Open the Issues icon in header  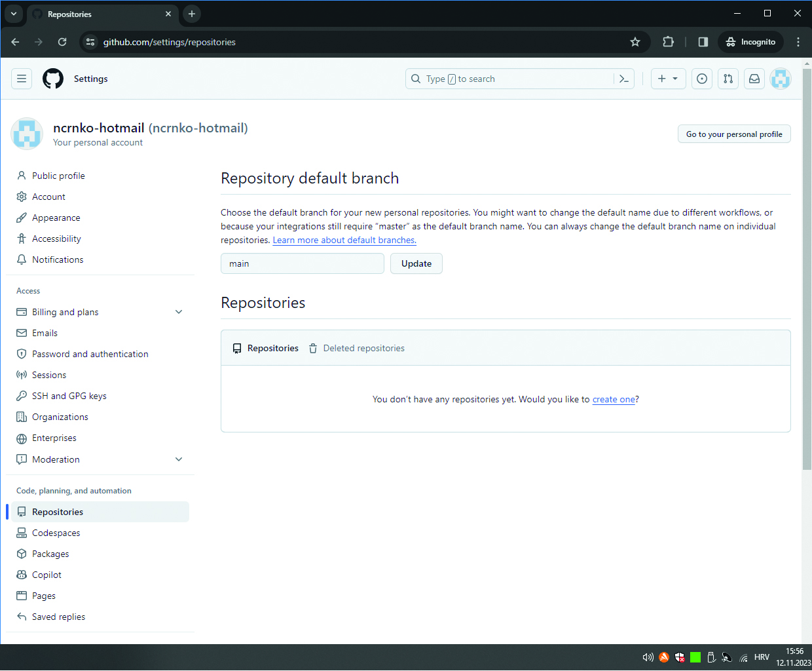(x=702, y=79)
